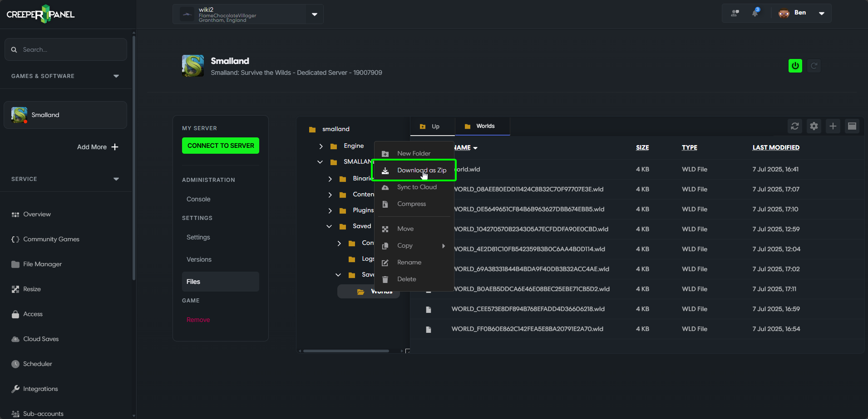Select Rename in the context menu
868x419 pixels.
pyautogui.click(x=414, y=263)
